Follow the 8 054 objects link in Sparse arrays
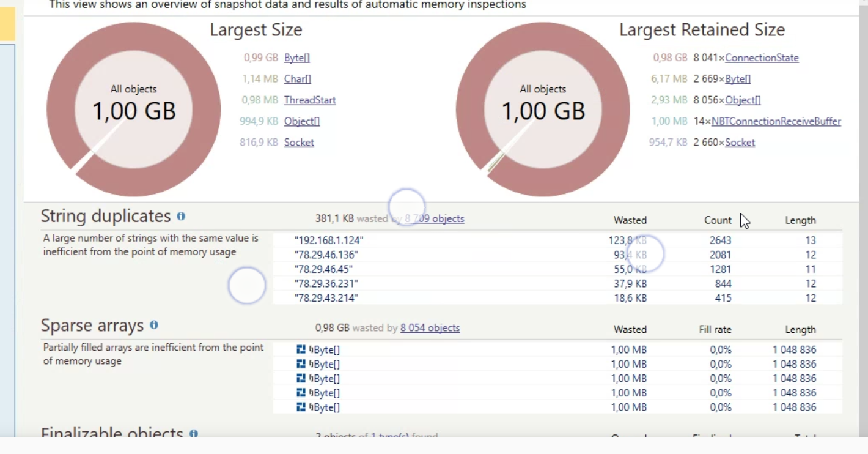The width and height of the screenshot is (868, 454). pyautogui.click(x=430, y=328)
